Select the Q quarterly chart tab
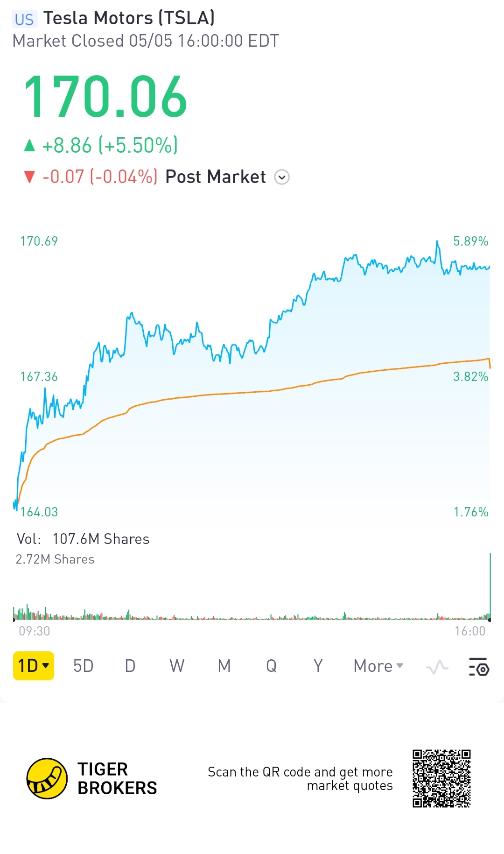Image resolution: width=504 pixels, height=854 pixels. pos(271,666)
